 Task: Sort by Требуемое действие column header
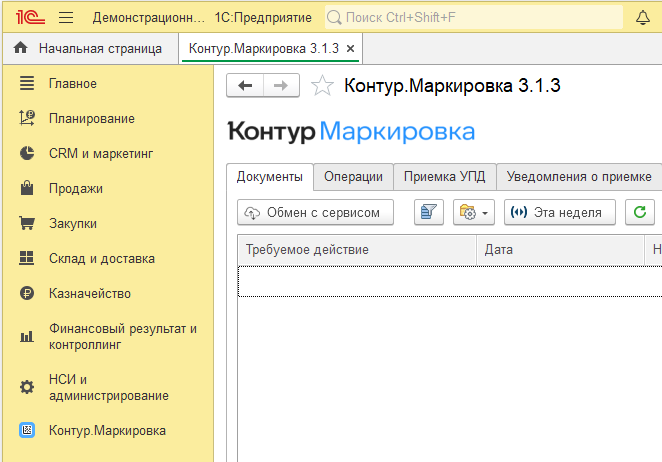[357, 250]
